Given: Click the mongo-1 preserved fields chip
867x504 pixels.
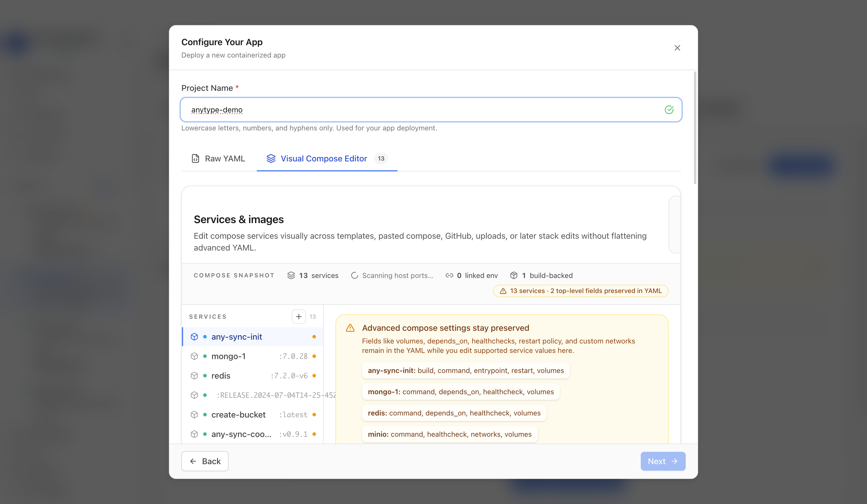Looking at the screenshot, I should [x=461, y=392].
